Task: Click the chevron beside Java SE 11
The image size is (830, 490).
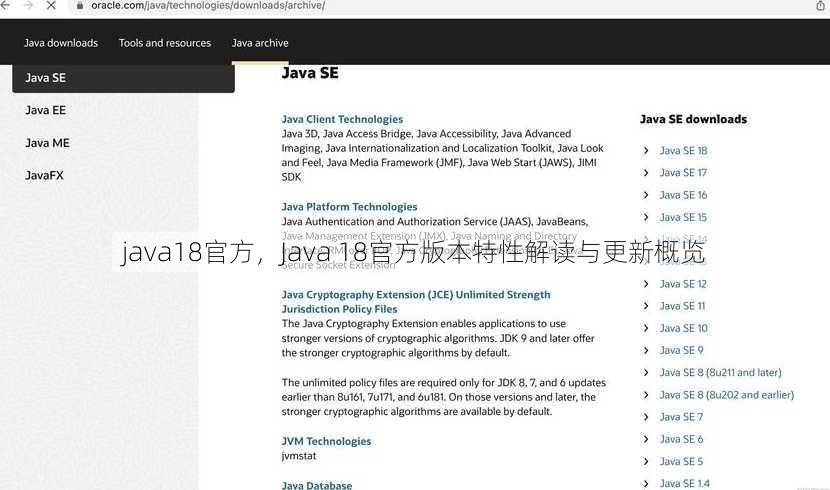Action: (x=646, y=306)
